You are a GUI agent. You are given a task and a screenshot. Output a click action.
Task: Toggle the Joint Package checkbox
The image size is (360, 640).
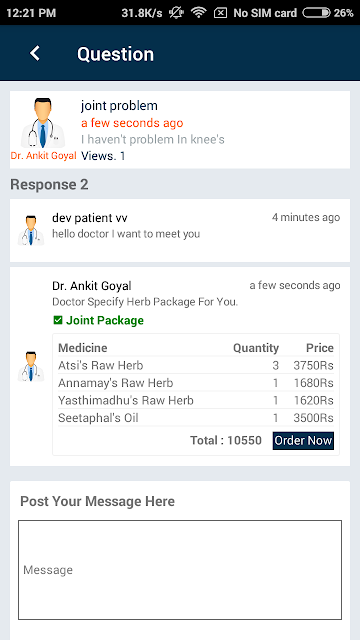58,320
